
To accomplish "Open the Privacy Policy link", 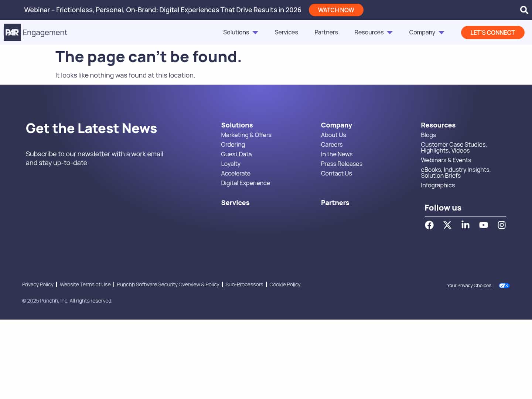I will click(x=38, y=284).
